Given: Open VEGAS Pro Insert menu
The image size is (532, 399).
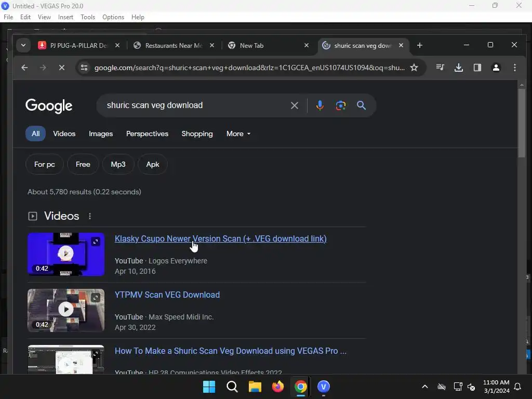Looking at the screenshot, I should (65, 17).
